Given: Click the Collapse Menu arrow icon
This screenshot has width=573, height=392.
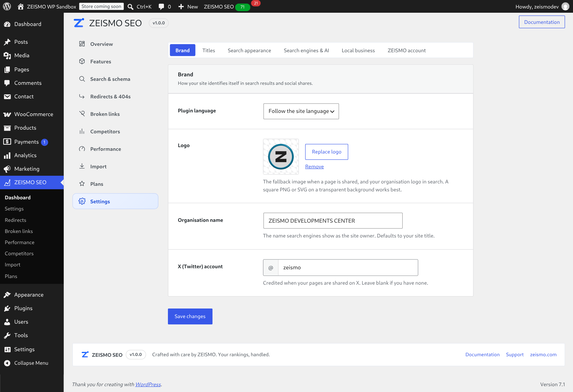Looking at the screenshot, I should [x=7, y=363].
